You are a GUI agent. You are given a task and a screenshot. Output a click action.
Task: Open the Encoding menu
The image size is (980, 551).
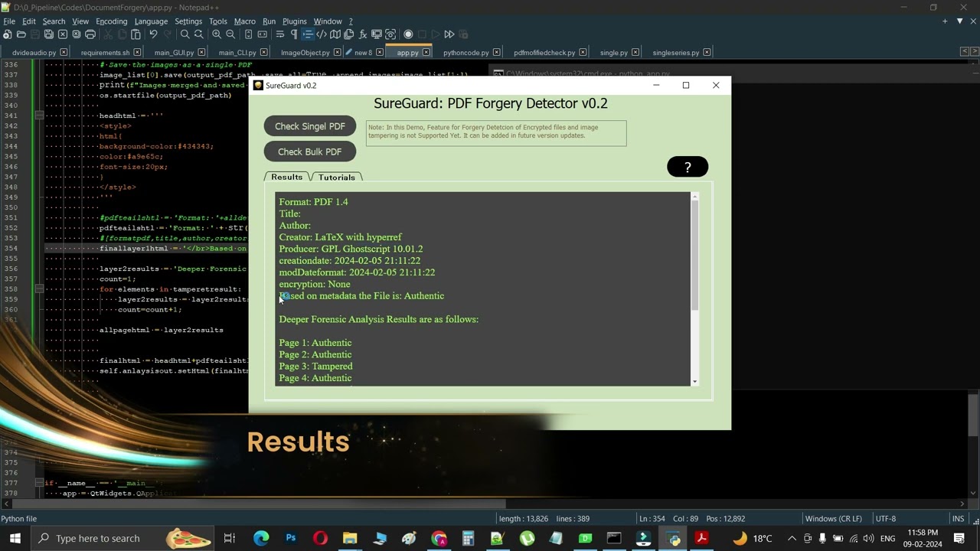pos(111,21)
